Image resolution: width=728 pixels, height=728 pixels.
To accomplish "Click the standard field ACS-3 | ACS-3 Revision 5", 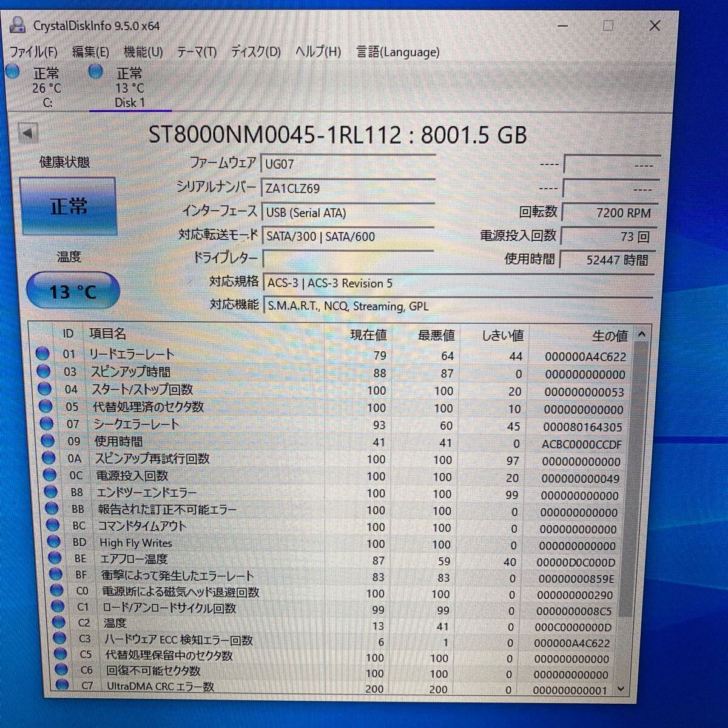I will click(459, 283).
